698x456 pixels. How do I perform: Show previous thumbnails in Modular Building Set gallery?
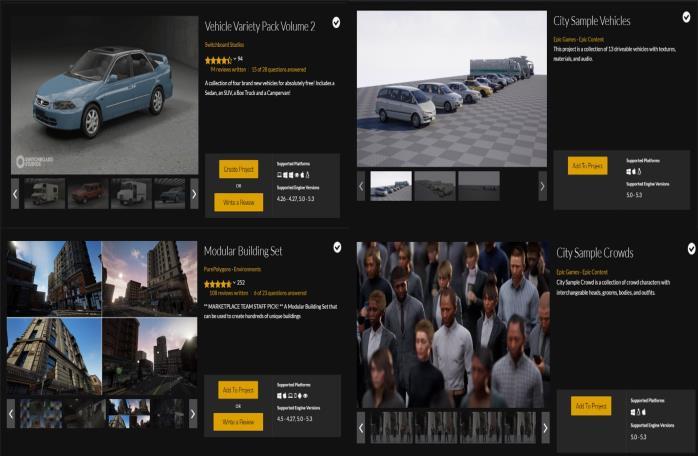click(11, 414)
